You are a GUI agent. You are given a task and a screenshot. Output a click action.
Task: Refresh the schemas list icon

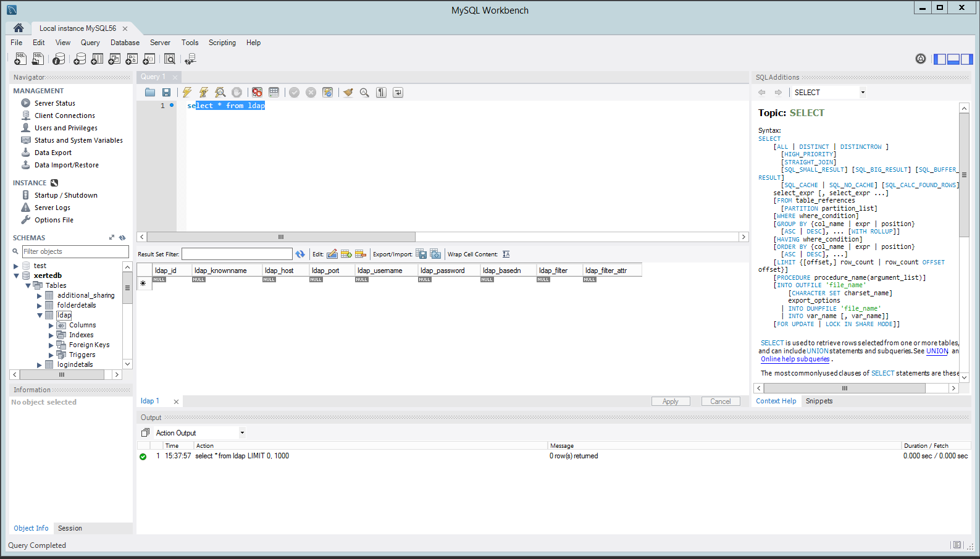tap(122, 238)
